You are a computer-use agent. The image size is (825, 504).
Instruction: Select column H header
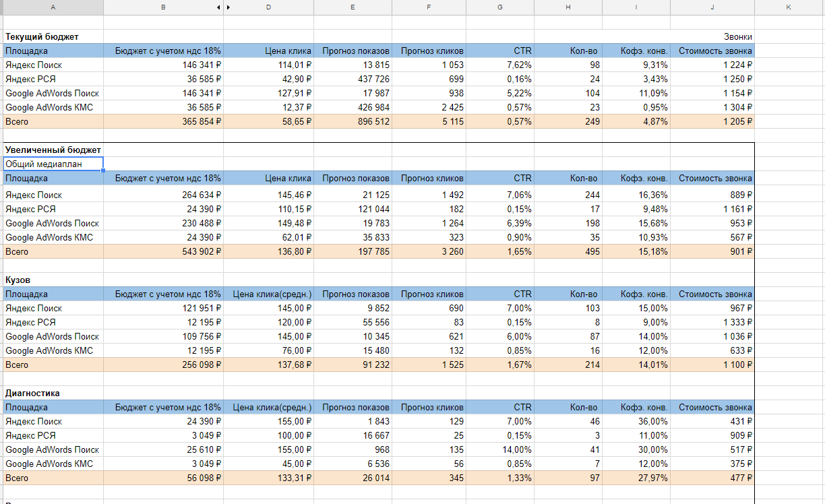pos(568,7)
